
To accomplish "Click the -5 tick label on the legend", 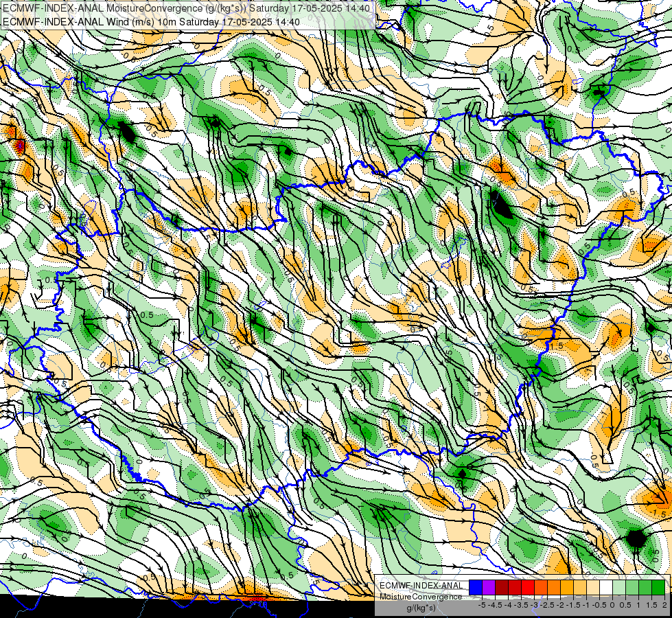I will 482,605.
